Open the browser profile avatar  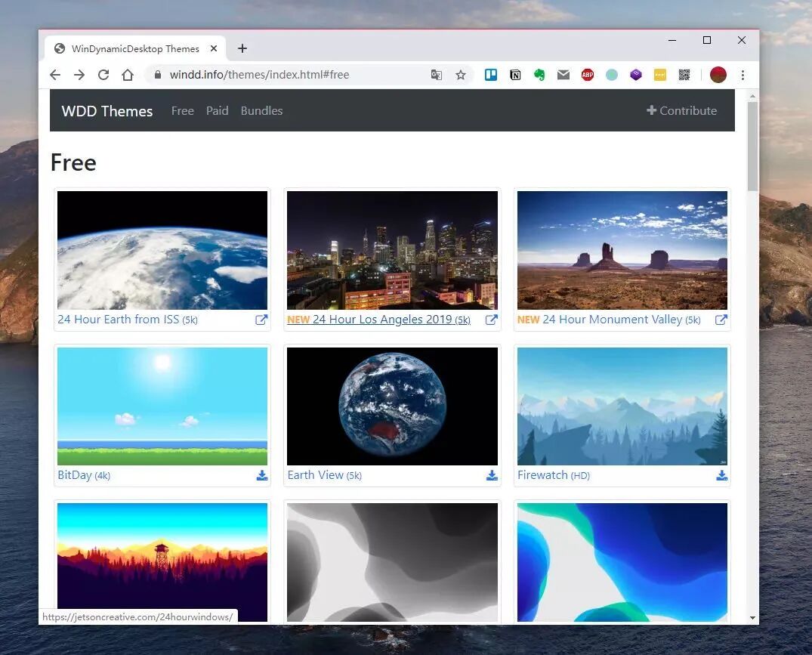click(x=718, y=75)
